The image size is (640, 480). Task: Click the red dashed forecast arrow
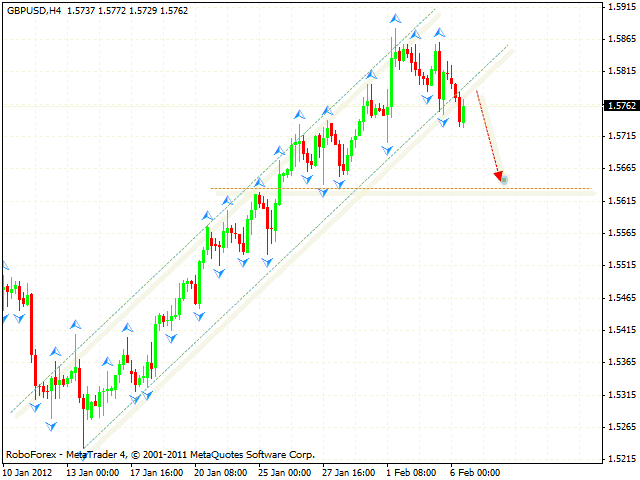489,134
